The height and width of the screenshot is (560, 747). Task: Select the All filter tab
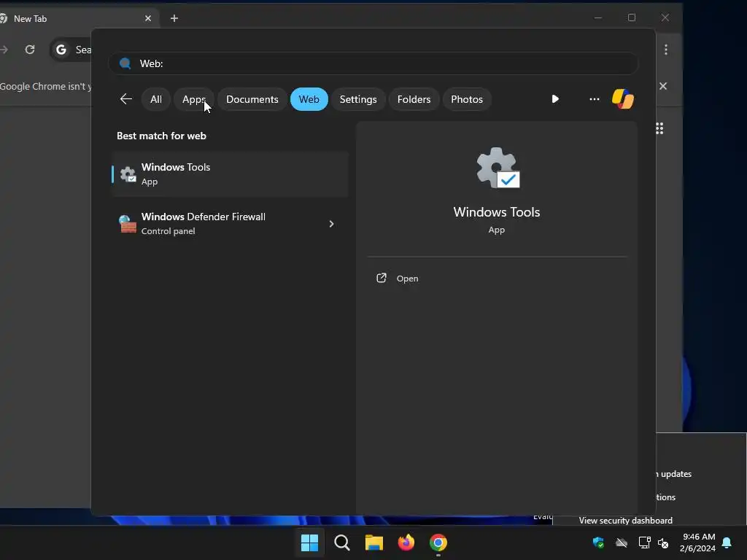point(156,99)
